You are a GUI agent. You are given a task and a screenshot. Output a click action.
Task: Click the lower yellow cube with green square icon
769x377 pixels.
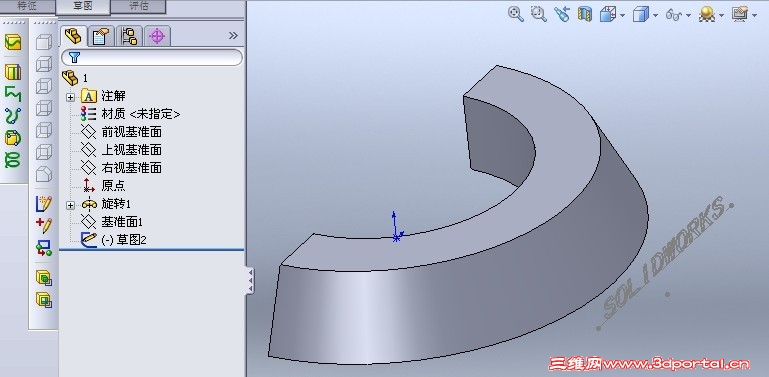[x=44, y=300]
